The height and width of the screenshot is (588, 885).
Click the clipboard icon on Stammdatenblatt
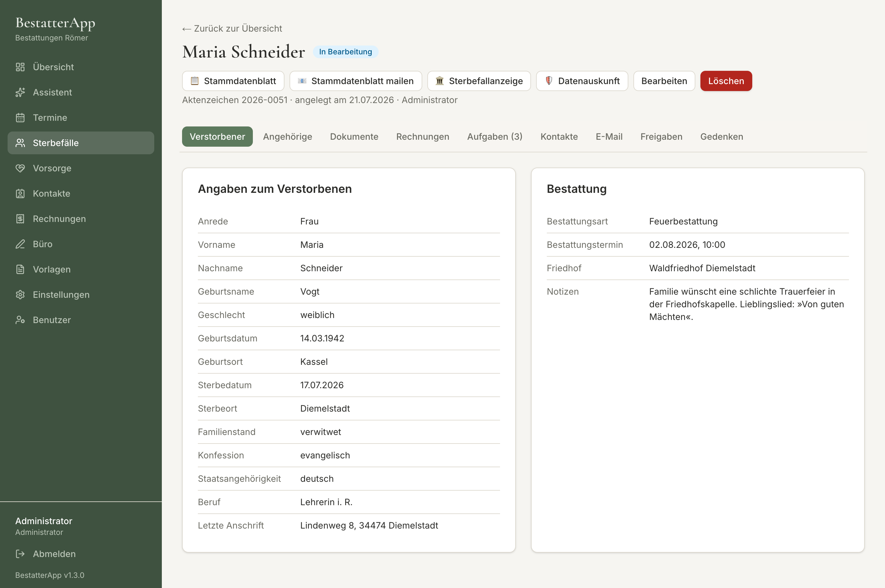[x=195, y=81]
